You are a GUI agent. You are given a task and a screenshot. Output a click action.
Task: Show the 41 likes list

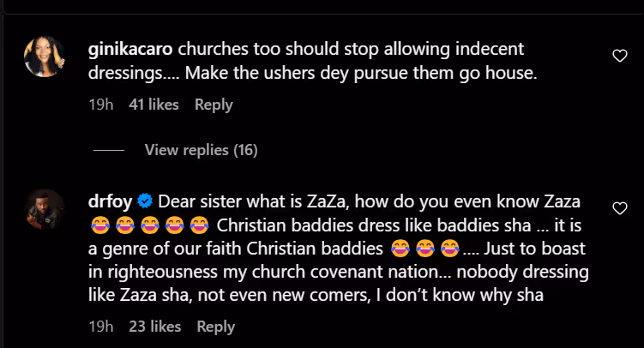[153, 105]
